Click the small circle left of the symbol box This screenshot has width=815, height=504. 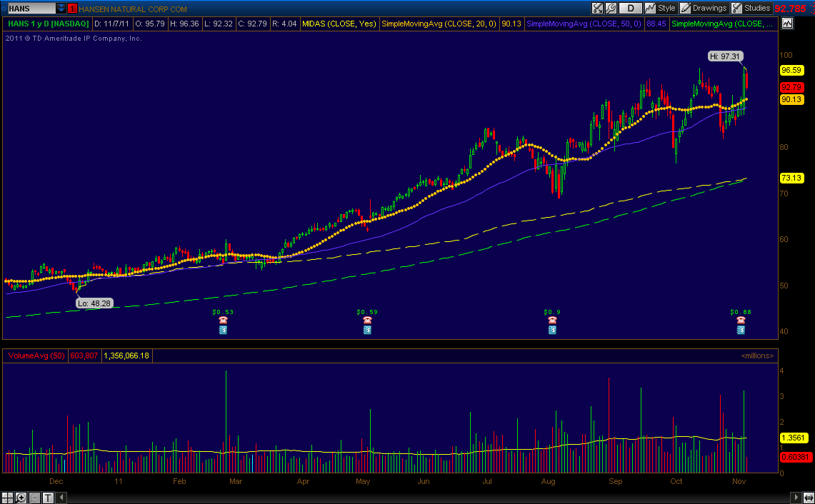coord(3,9)
